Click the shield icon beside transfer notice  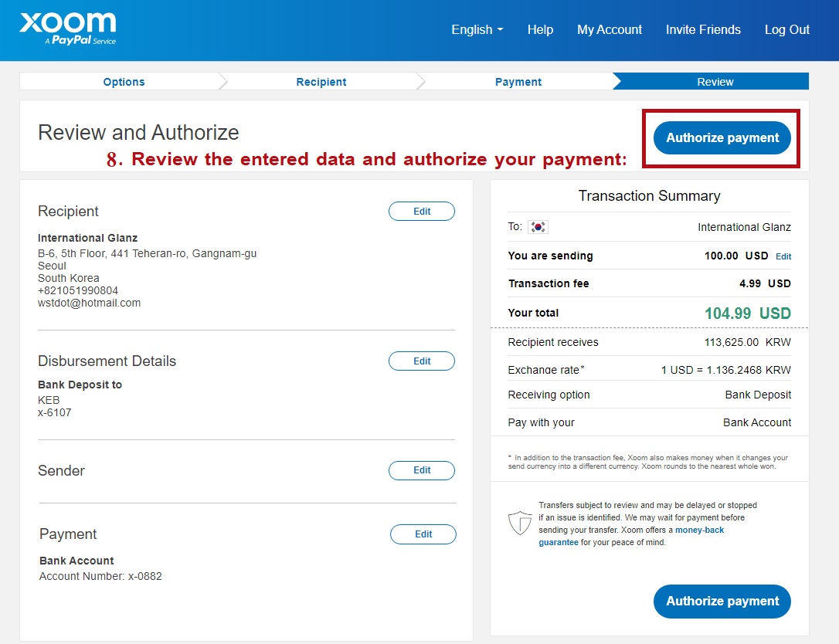[x=520, y=523]
